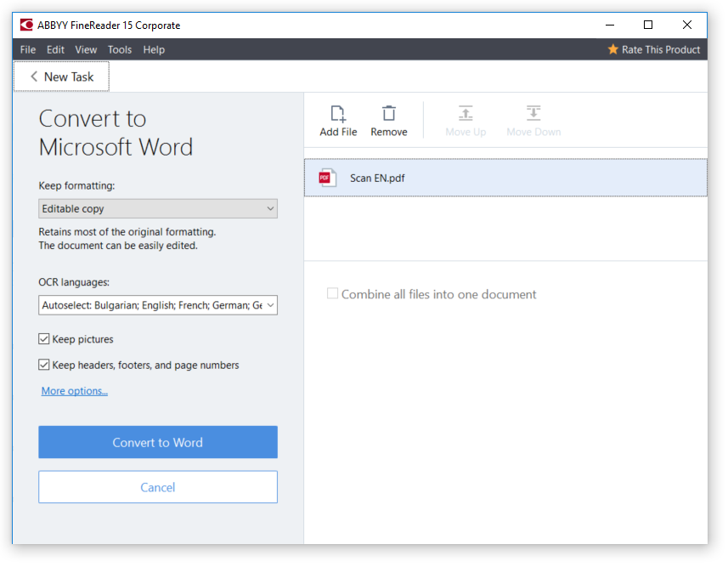Image resolution: width=728 pixels, height=567 pixels.
Task: Click the Remove trash icon
Action: pos(389,114)
